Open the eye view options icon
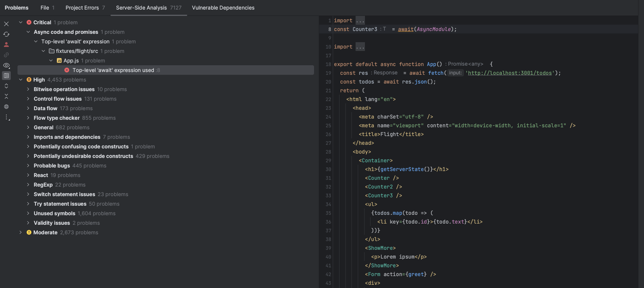Viewport: 644px width, 288px height. click(x=6, y=65)
